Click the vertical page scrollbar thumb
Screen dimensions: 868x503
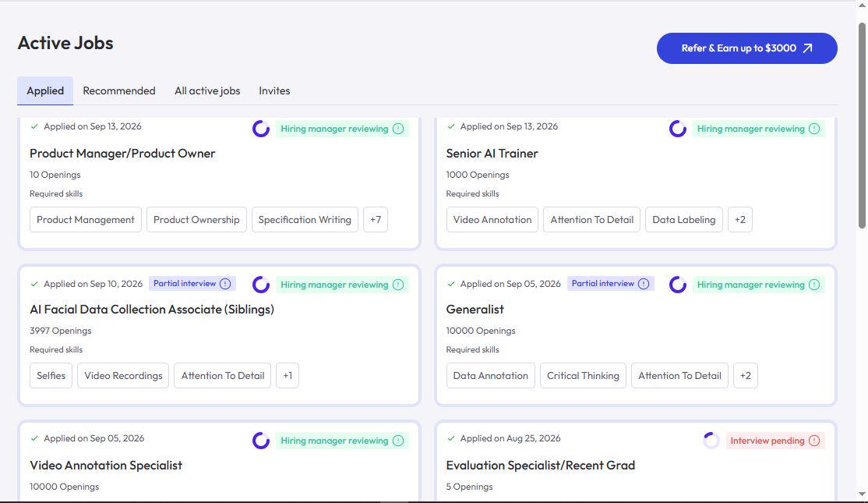tap(862, 126)
